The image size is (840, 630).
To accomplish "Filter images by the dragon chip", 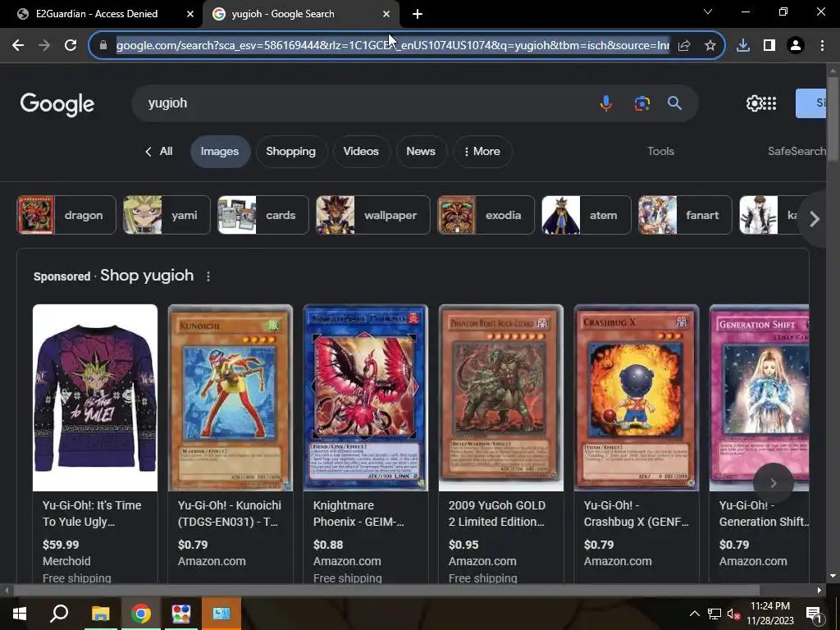I will coord(66,216).
